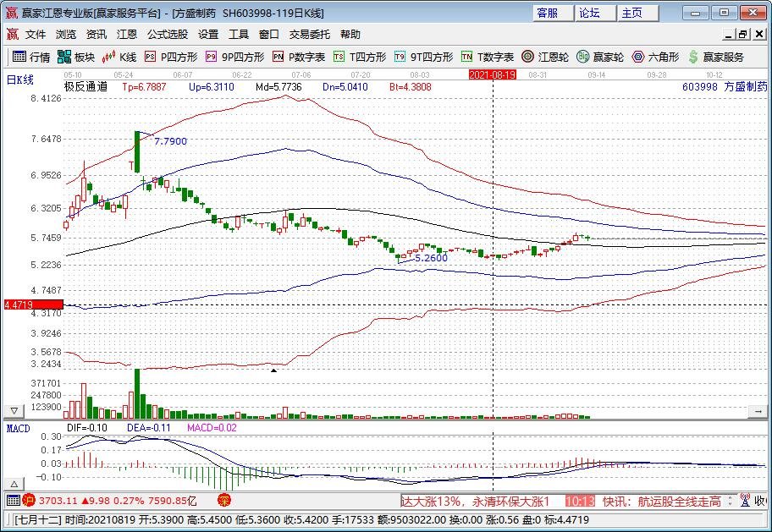Open the 公式选股 menu
The height and width of the screenshot is (532, 772).
[167, 35]
